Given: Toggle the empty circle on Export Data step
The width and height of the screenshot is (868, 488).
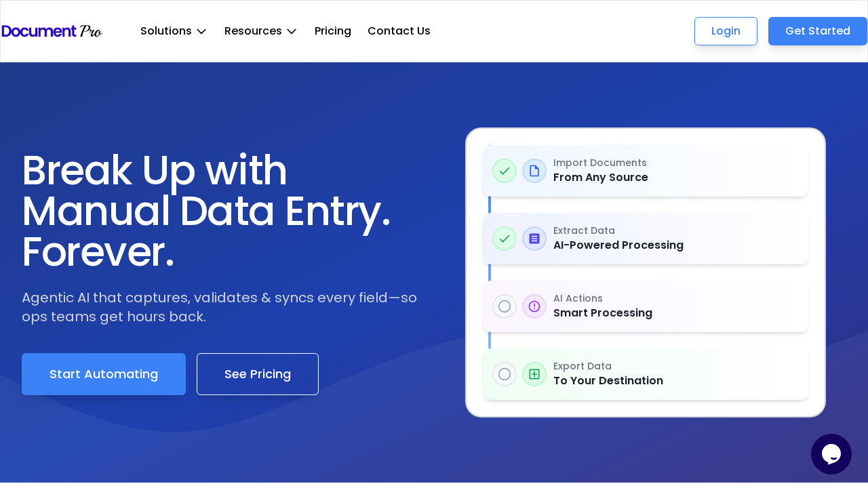Looking at the screenshot, I should pos(504,374).
